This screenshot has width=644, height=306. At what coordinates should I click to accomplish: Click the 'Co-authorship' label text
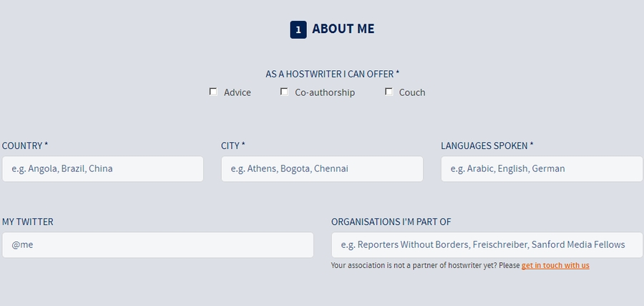pyautogui.click(x=325, y=92)
